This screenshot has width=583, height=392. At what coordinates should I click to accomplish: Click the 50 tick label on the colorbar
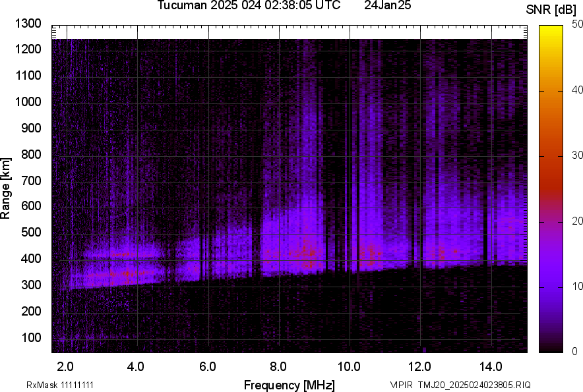(x=577, y=24)
